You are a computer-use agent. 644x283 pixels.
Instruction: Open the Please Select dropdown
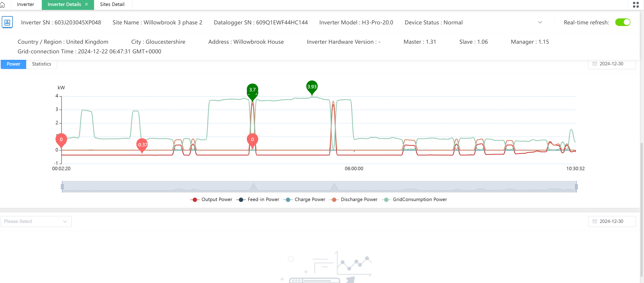(x=36, y=221)
